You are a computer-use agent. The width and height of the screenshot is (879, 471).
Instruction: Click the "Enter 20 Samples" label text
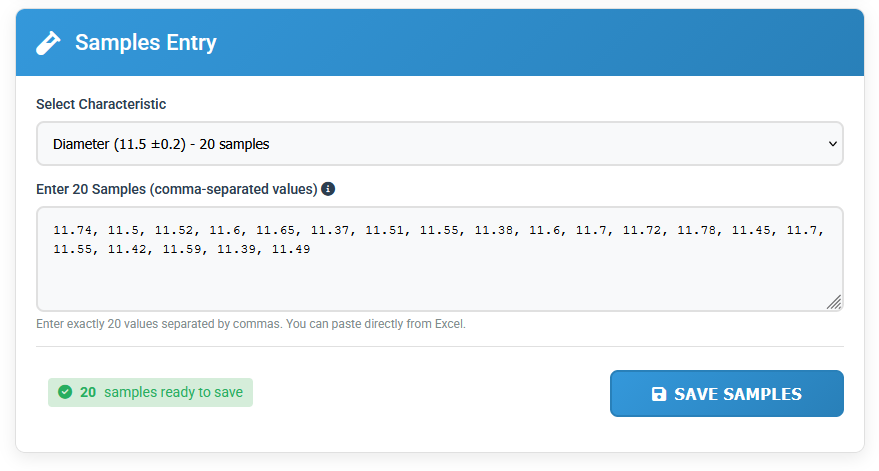tap(176, 189)
